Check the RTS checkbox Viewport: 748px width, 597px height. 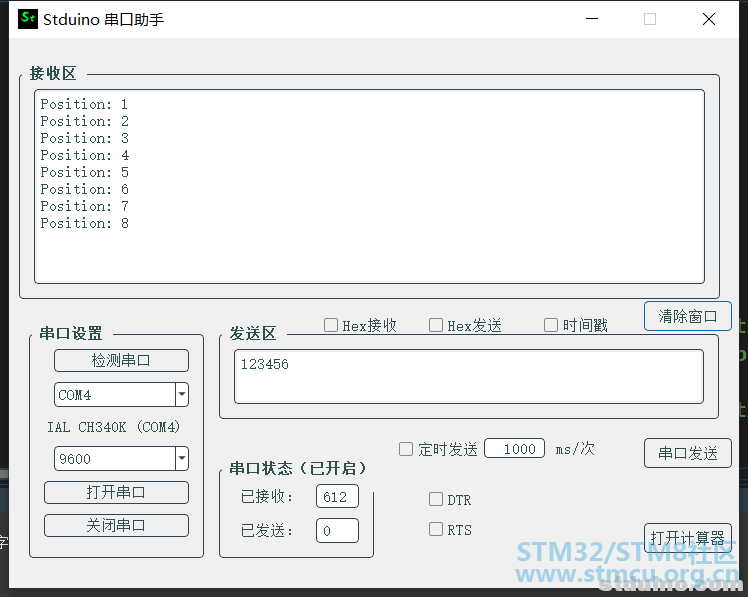click(436, 529)
